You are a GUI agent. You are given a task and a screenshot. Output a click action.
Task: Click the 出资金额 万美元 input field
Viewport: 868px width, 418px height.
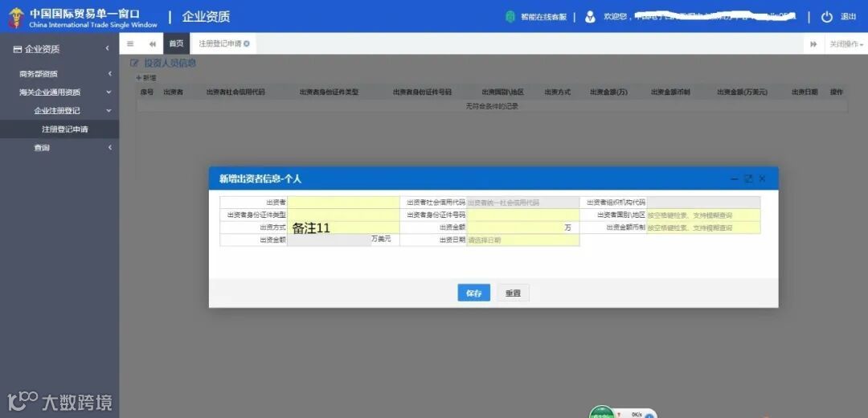pyautogui.click(x=329, y=240)
